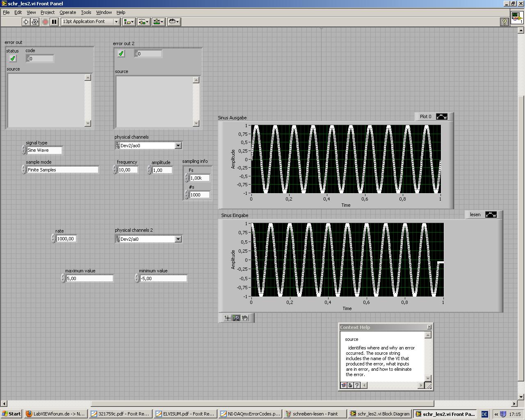Viewport: 525px width, 420px height.
Task: Select the graph cursor movement tool
Action: click(228, 318)
